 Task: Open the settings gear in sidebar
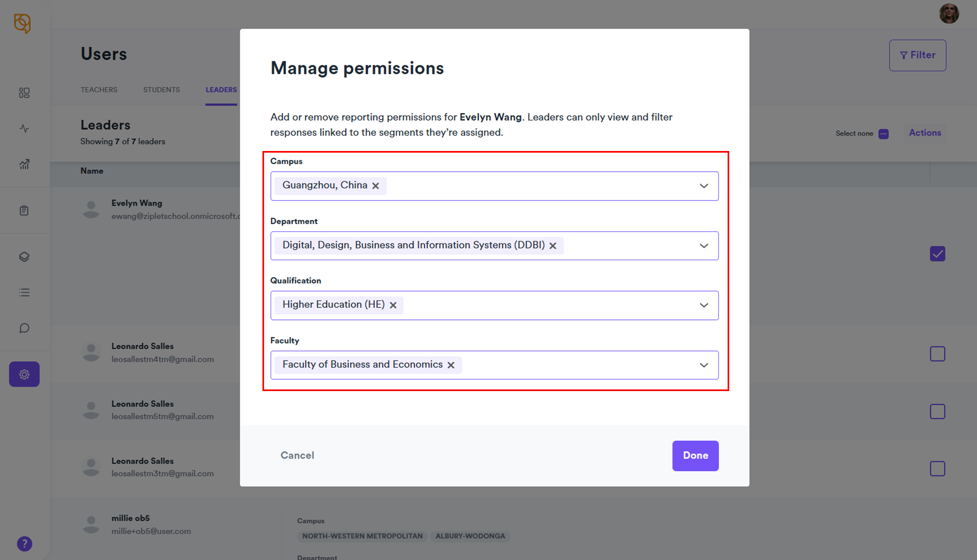click(24, 374)
